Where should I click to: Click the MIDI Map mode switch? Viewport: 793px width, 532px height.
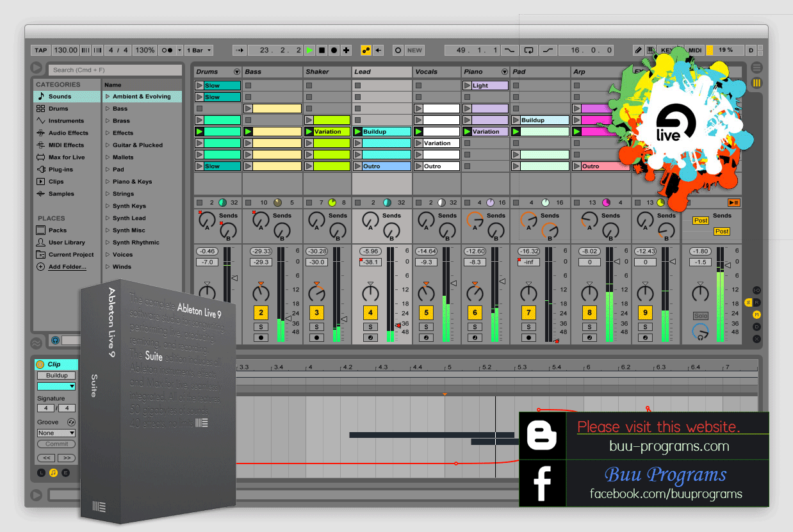(x=696, y=50)
